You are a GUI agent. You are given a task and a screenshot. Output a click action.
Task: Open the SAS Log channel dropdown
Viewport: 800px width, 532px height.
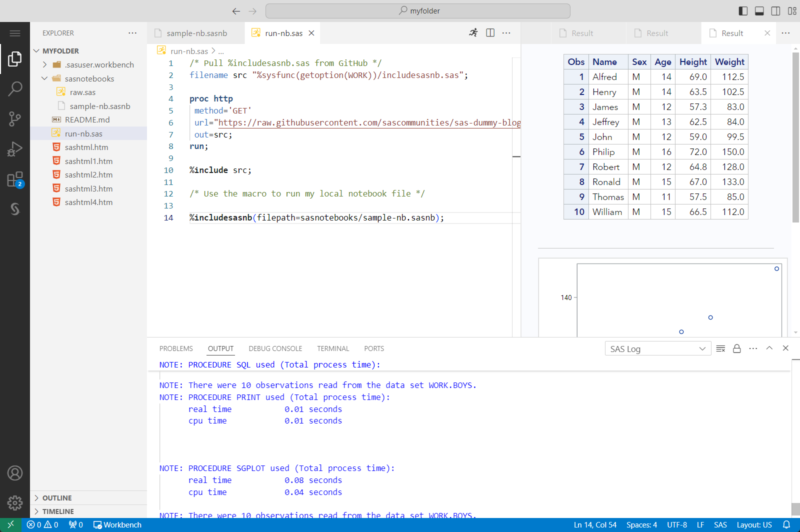tap(658, 348)
